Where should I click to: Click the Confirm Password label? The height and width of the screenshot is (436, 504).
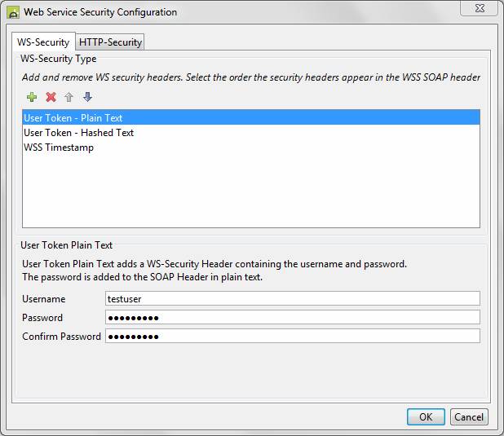[62, 337]
